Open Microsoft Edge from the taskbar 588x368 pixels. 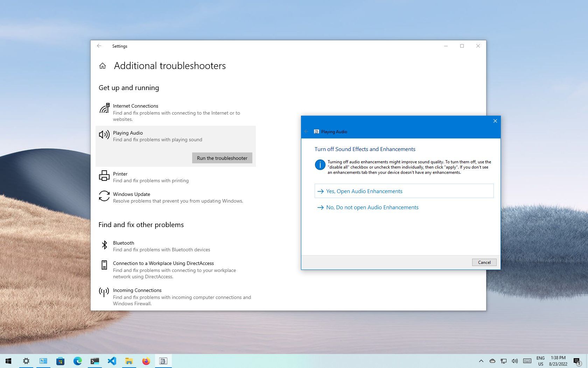[x=78, y=361]
